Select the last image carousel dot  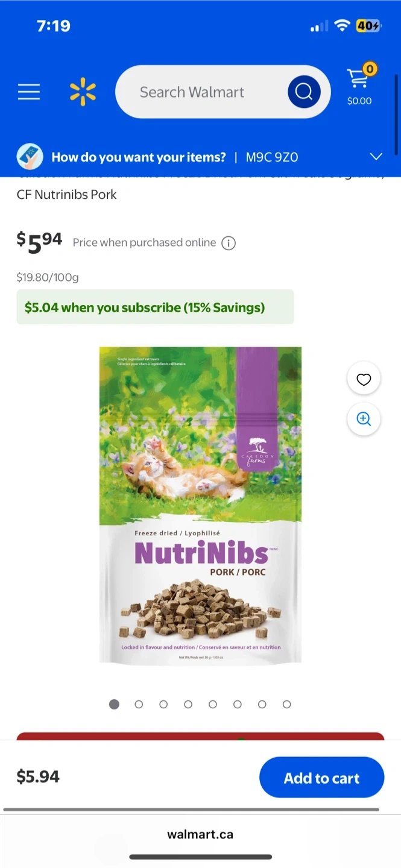(x=287, y=704)
